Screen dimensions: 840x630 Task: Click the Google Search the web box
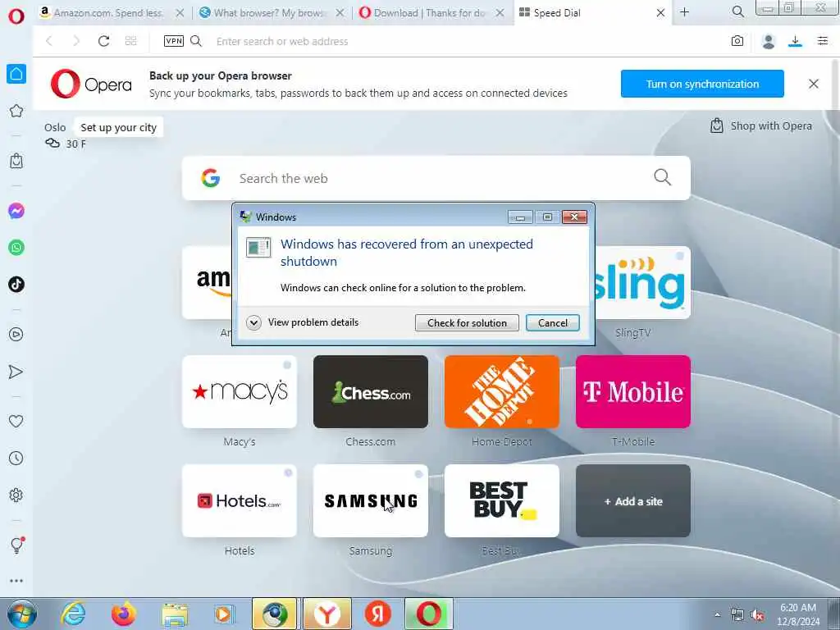coord(436,178)
